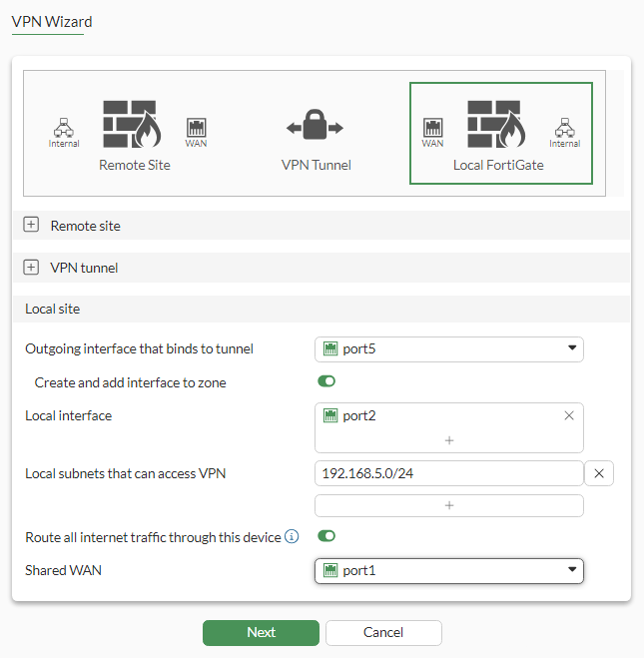Click the Local FortiGate firewall icon
644x658 pixels.
[496, 124]
